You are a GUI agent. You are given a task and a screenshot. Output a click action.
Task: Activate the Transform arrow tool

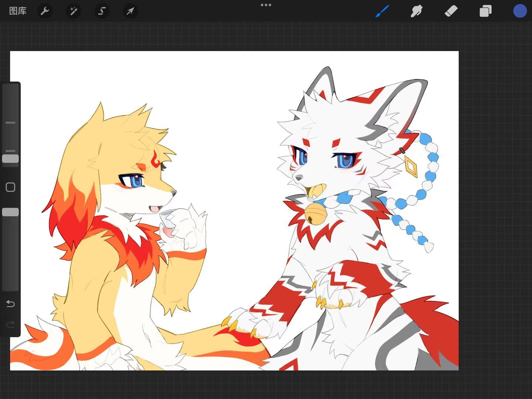pyautogui.click(x=130, y=11)
